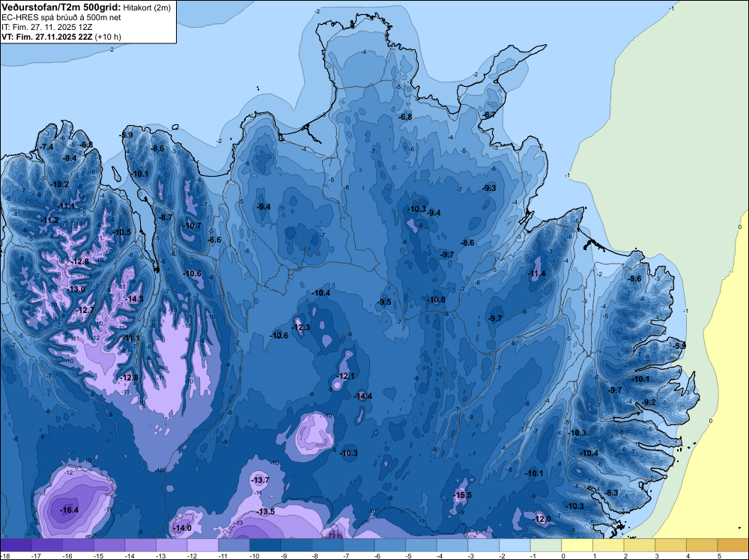Pick legend swatch between -2 and -1
This screenshot has height=560, width=749.
[x=515, y=545]
